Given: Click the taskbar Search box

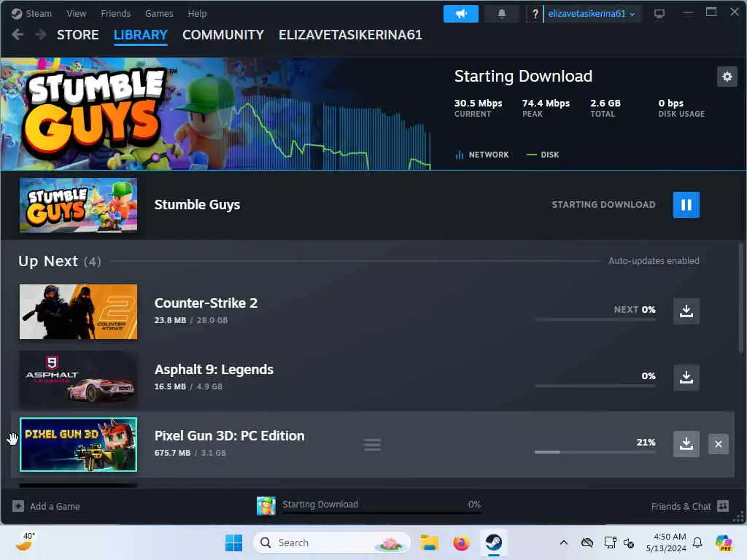Looking at the screenshot, I should 332,542.
